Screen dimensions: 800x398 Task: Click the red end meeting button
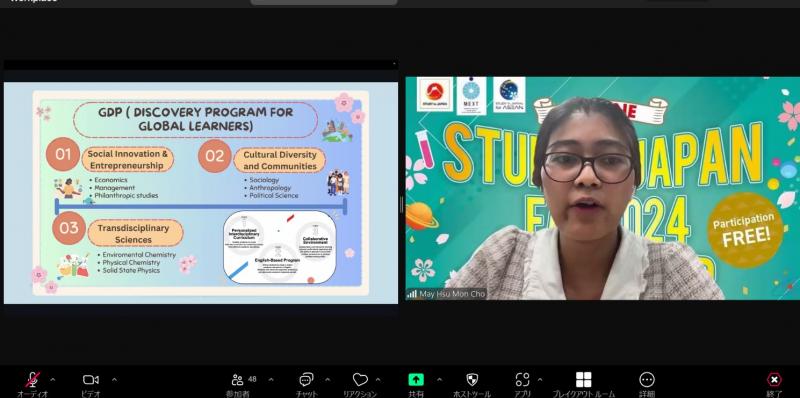pos(774,380)
